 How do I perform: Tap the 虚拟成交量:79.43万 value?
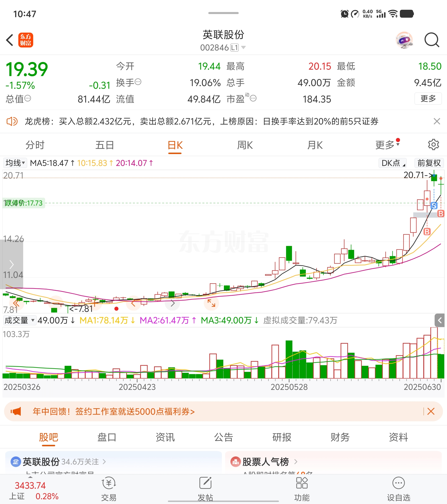300,320
